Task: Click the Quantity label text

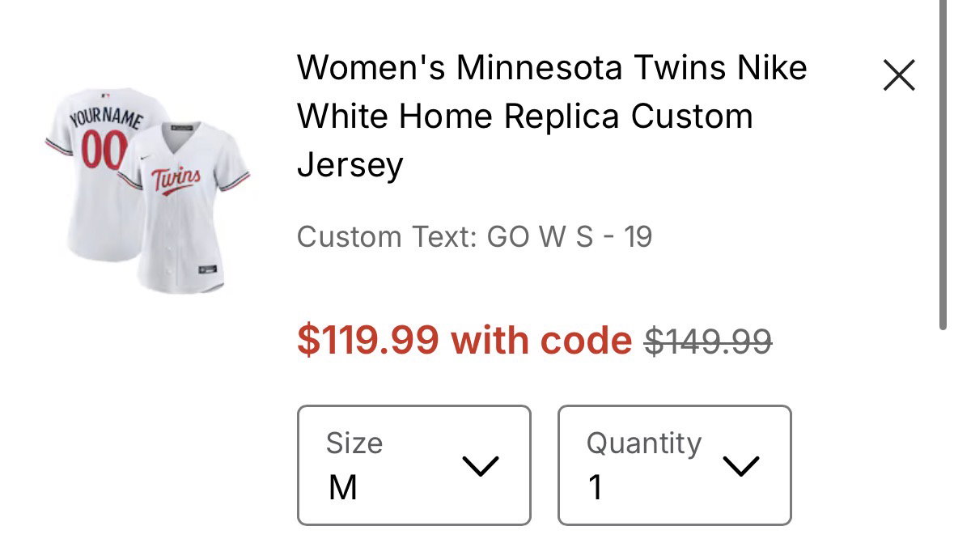Action: coord(644,443)
